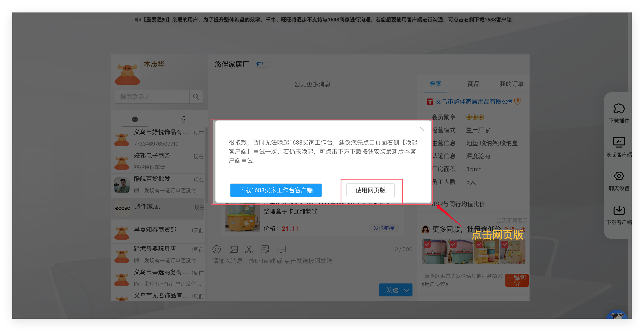Open the chat messages list icon

tap(135, 119)
